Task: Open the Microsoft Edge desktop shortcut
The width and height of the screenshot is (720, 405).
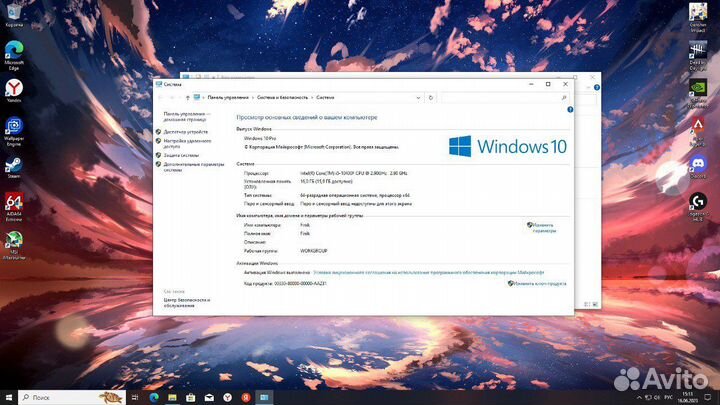Action: [14, 55]
